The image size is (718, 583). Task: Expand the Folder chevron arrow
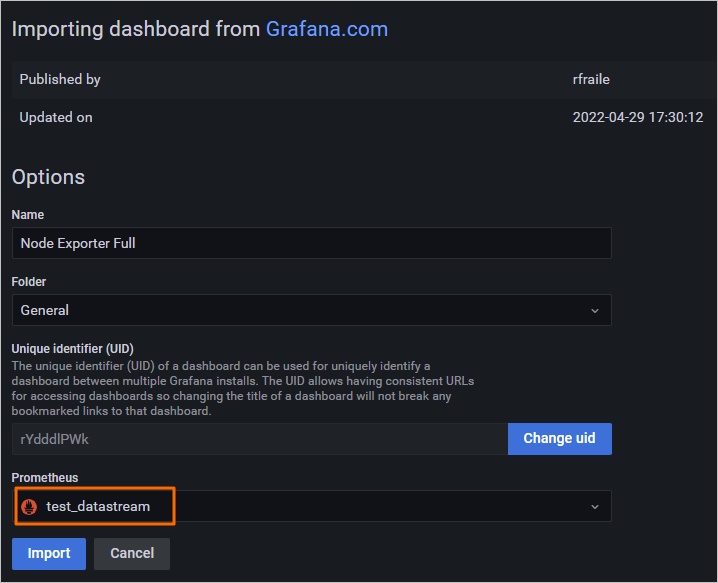coord(595,311)
